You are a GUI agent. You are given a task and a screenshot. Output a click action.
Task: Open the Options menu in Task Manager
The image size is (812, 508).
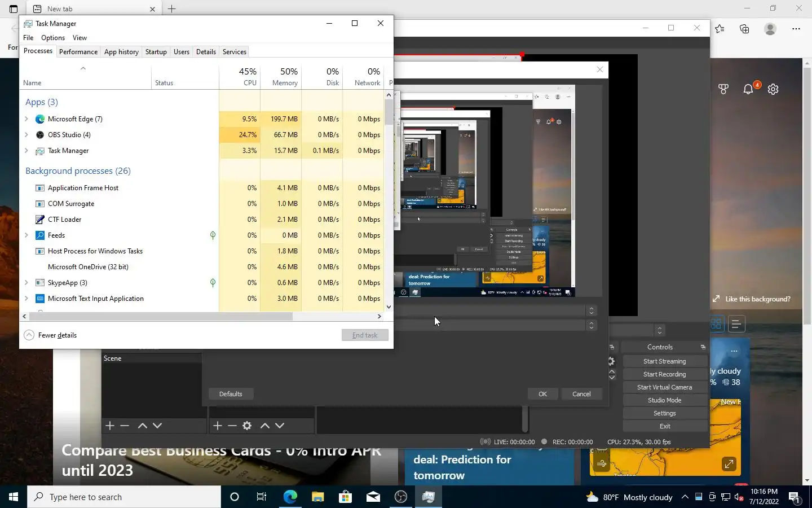tap(53, 38)
